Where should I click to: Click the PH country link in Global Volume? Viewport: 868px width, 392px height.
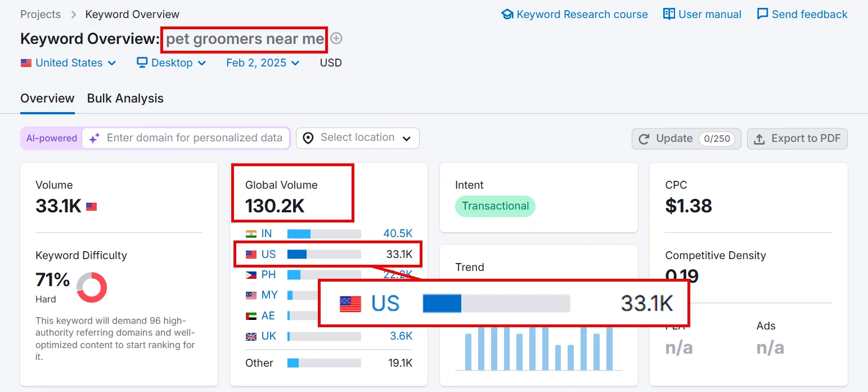[268, 275]
